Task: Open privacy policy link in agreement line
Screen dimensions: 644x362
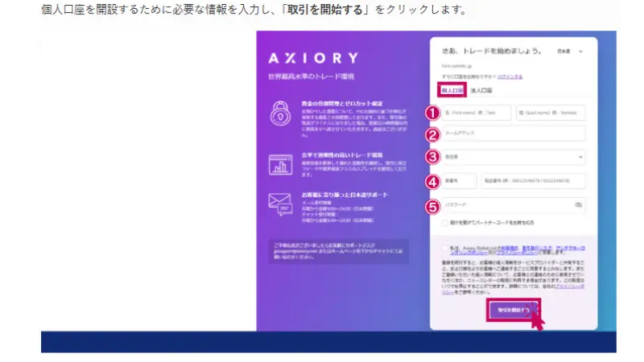Action: coord(515,253)
